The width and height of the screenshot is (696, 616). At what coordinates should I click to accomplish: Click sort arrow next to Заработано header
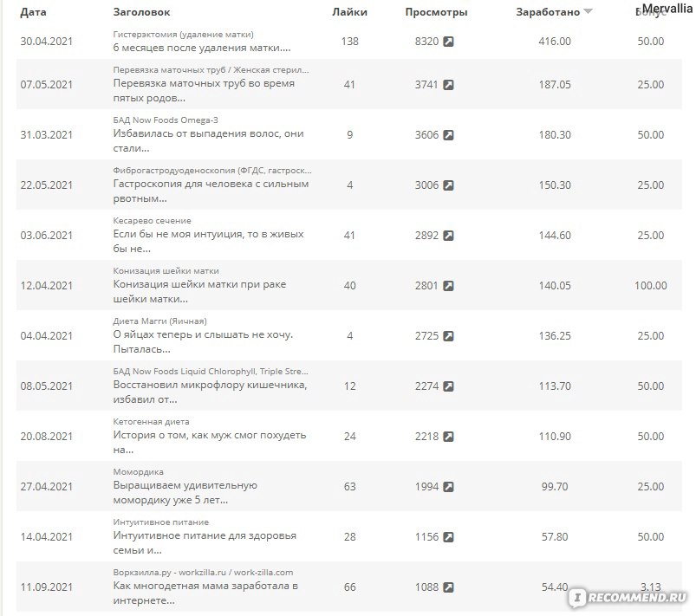click(588, 11)
